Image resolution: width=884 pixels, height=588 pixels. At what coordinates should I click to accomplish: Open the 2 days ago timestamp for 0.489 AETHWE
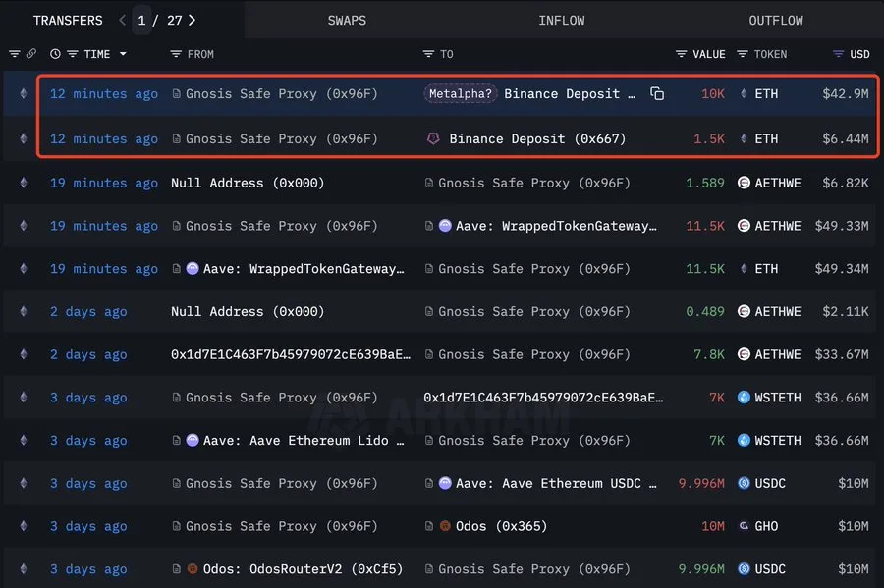tap(88, 311)
